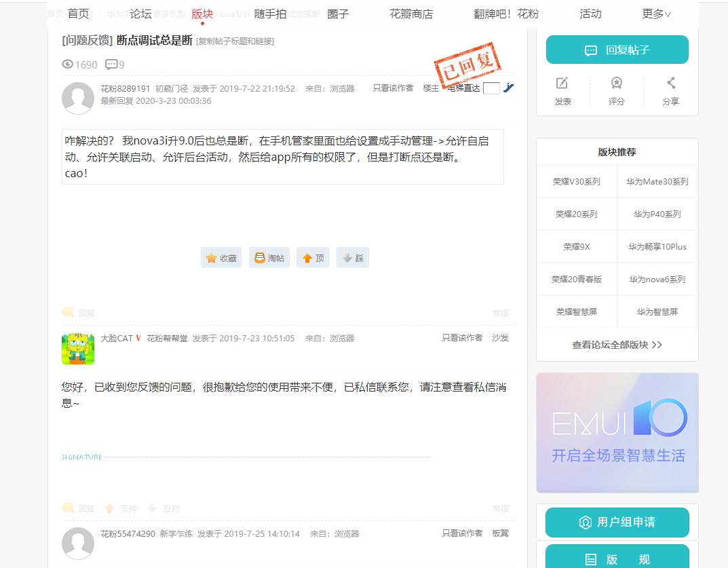Click the 评分 star icon
This screenshot has height=568, width=728.
click(617, 83)
